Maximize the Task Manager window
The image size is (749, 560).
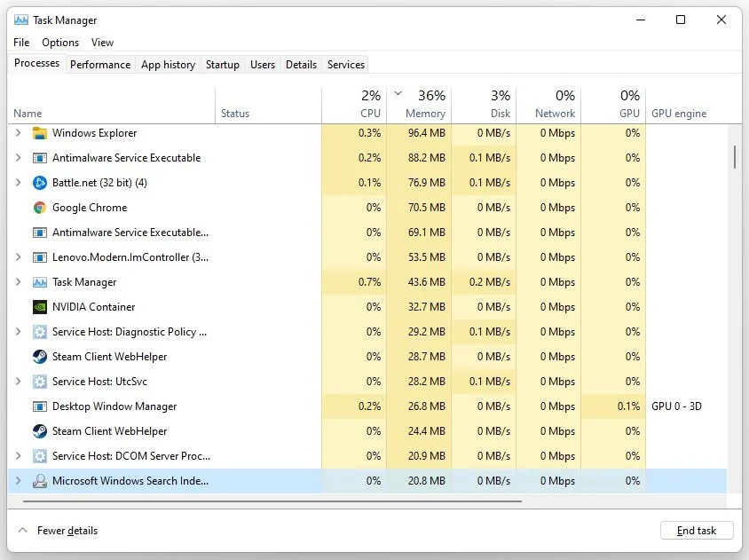coord(681,20)
